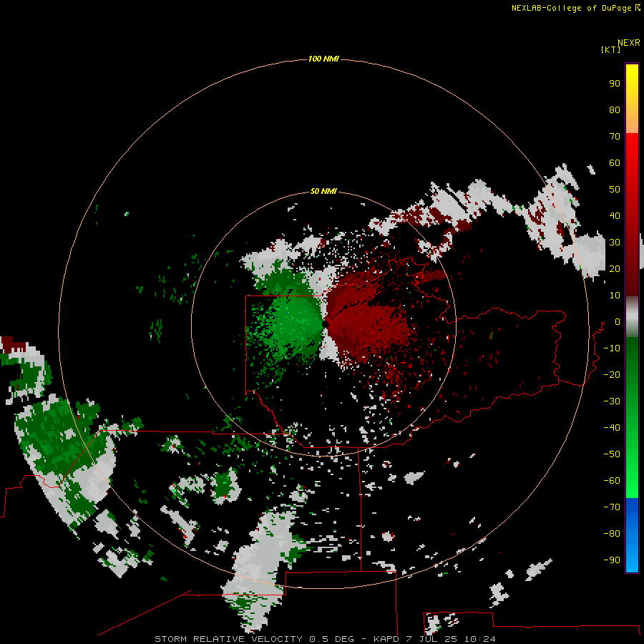Image resolution: width=644 pixels, height=644 pixels.
Task: Click the 50 NMI range ring label
Action: pos(323,191)
